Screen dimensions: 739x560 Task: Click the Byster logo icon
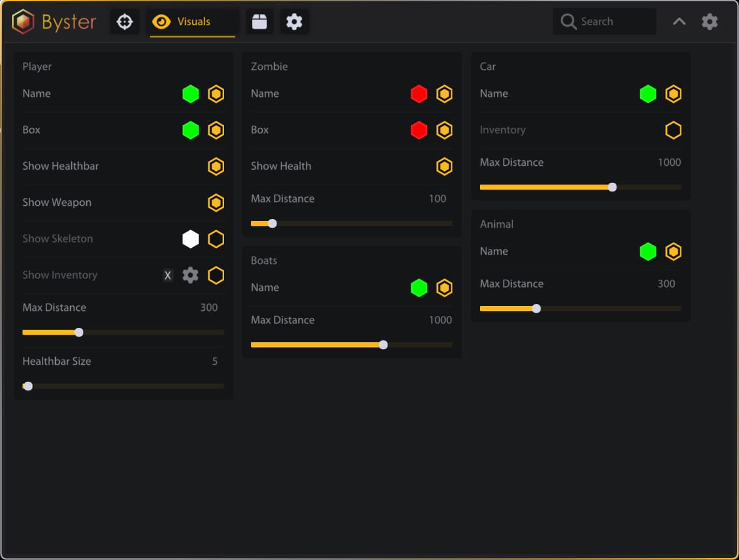[x=23, y=22]
